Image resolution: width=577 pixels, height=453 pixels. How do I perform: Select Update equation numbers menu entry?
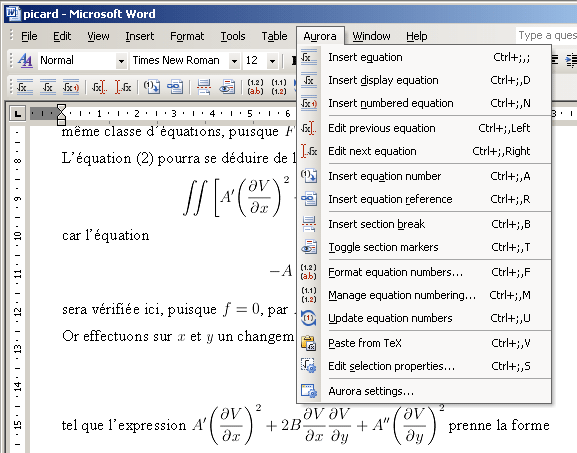coord(424,318)
